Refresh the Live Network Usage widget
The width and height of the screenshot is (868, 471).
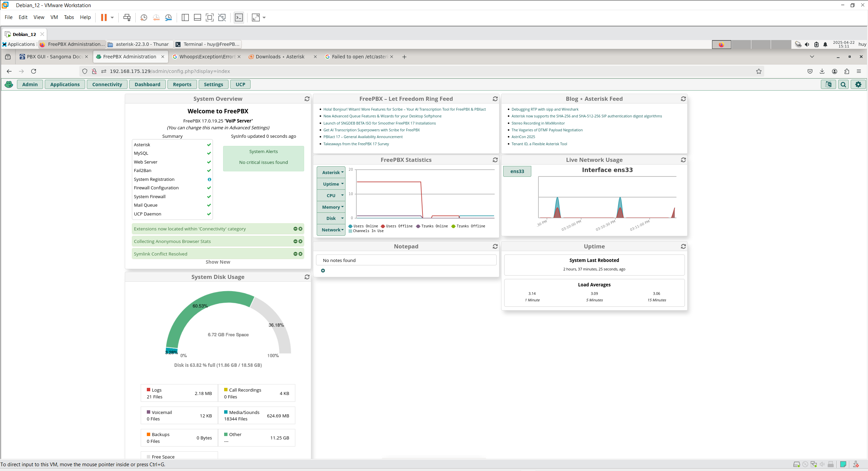(x=683, y=160)
